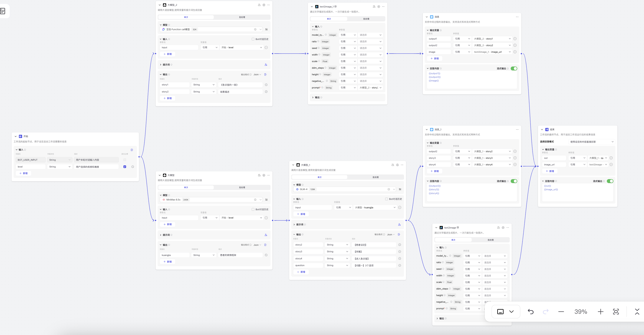Open the Json output format dropdown in 大模型_1

(391, 235)
